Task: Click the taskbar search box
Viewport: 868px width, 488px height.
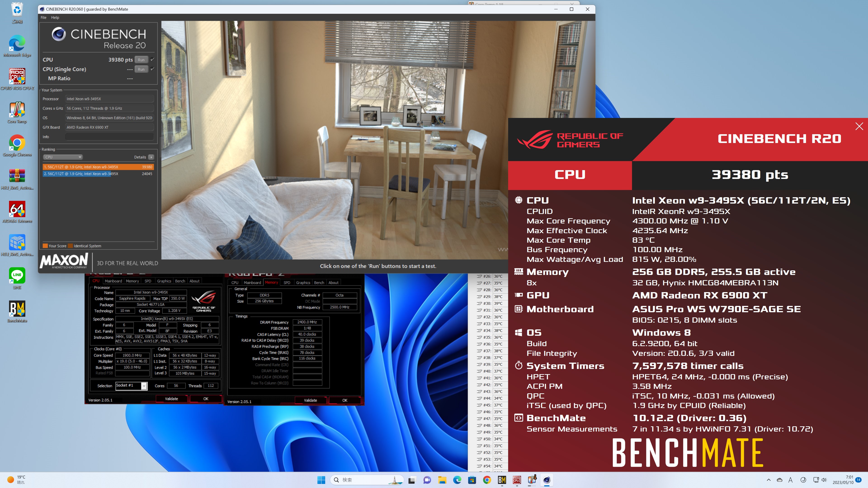Action: (x=367, y=480)
